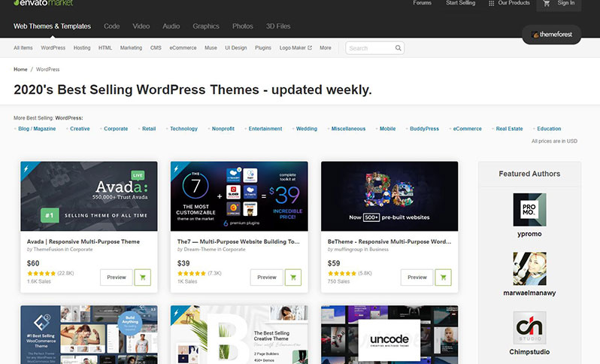Open All Items category
This screenshot has width=600, height=364.
[23, 48]
